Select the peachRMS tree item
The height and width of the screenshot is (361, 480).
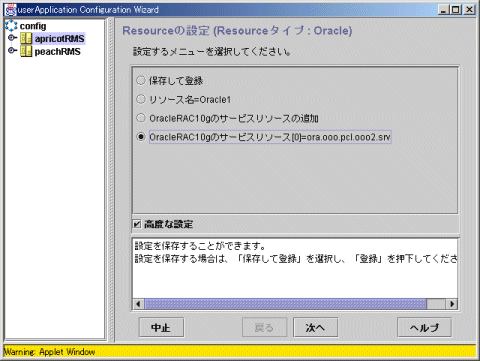coord(57,51)
